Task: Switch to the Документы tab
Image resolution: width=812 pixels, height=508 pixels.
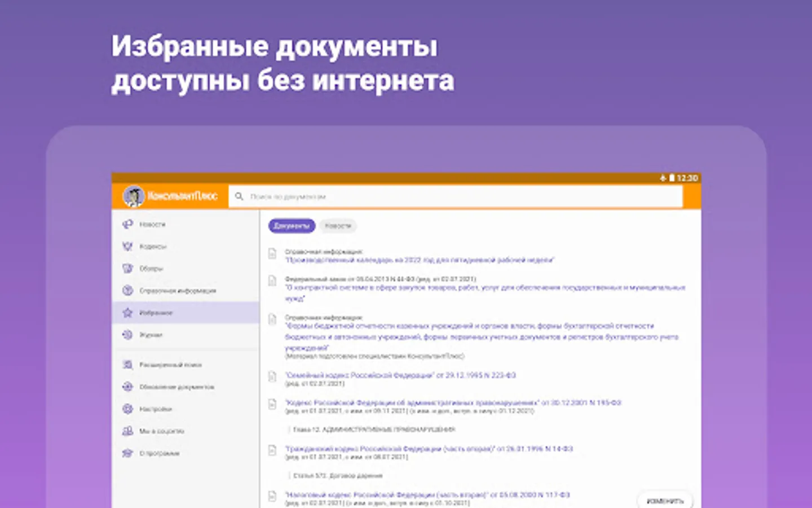Action: (x=292, y=226)
